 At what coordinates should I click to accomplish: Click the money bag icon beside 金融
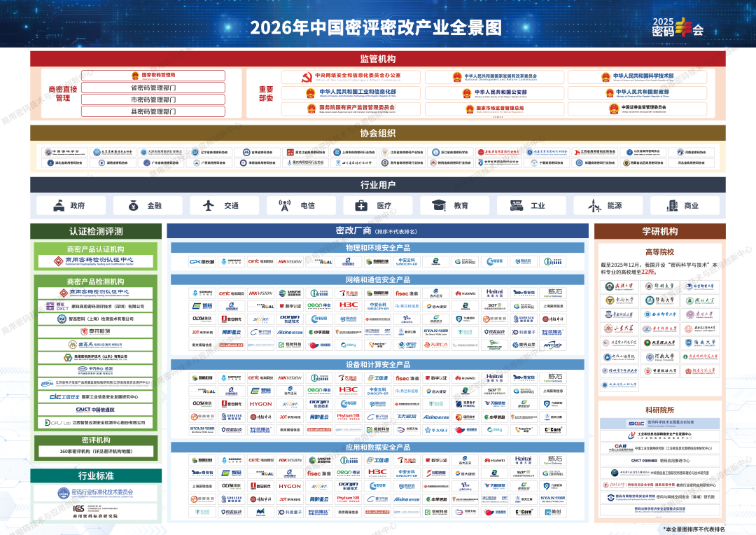pos(134,205)
